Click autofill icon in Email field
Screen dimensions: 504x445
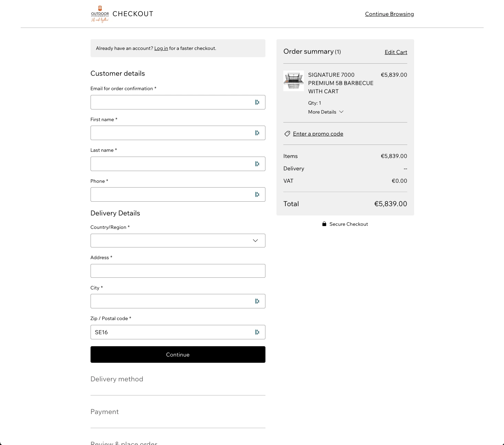pyautogui.click(x=257, y=102)
